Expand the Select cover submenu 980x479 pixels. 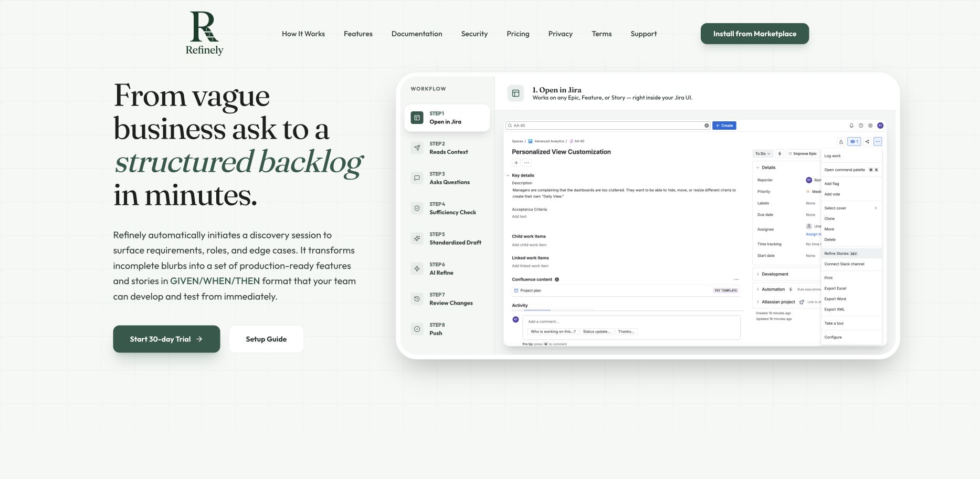click(851, 208)
